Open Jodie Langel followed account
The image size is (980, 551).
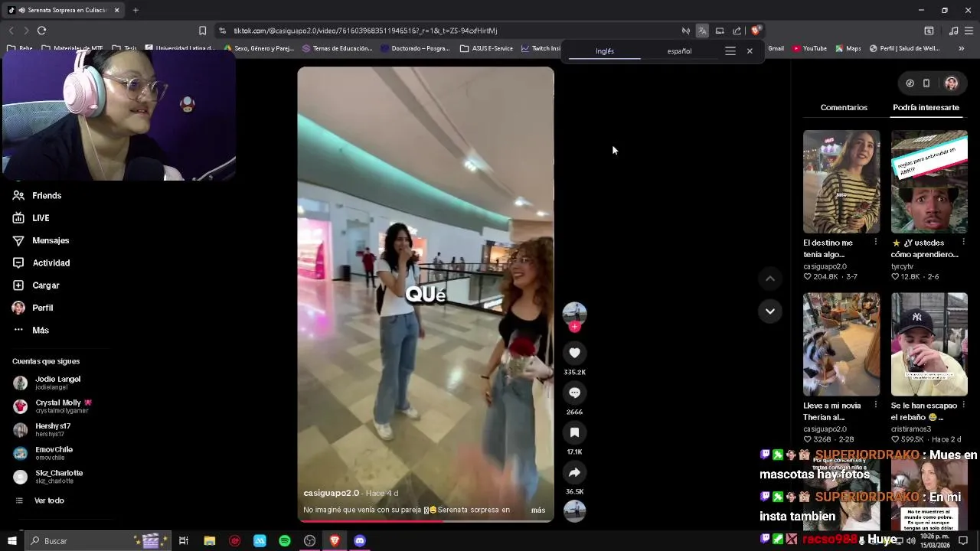coord(47,383)
